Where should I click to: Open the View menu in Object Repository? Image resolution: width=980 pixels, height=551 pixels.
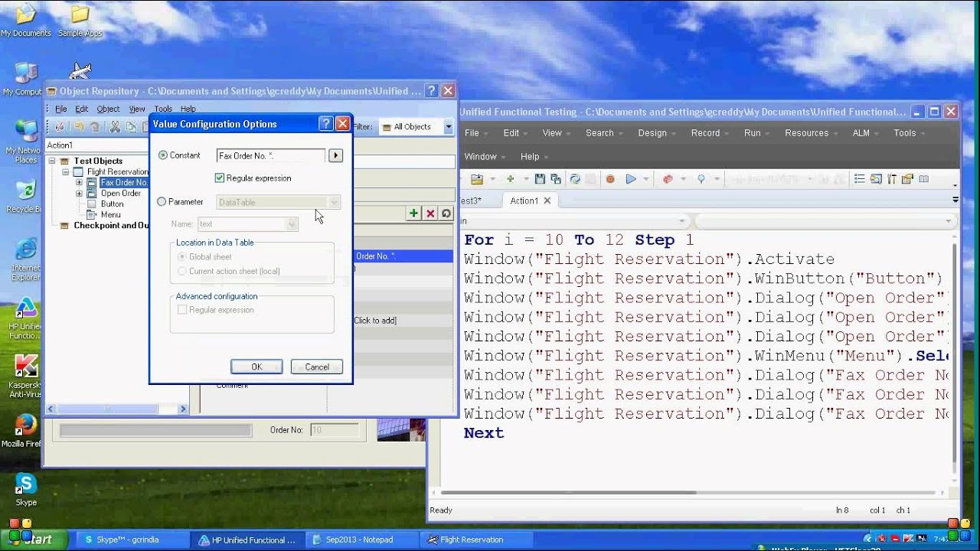pyautogui.click(x=137, y=109)
